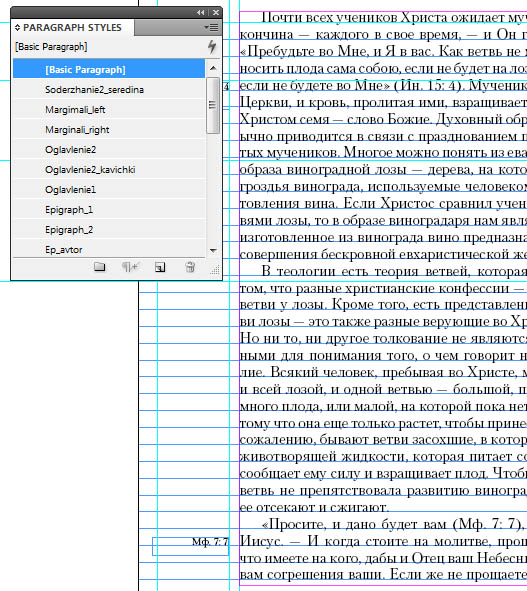
Task: Click the marginal note frame 'Мф. 7: 7'
Action: 190,546
